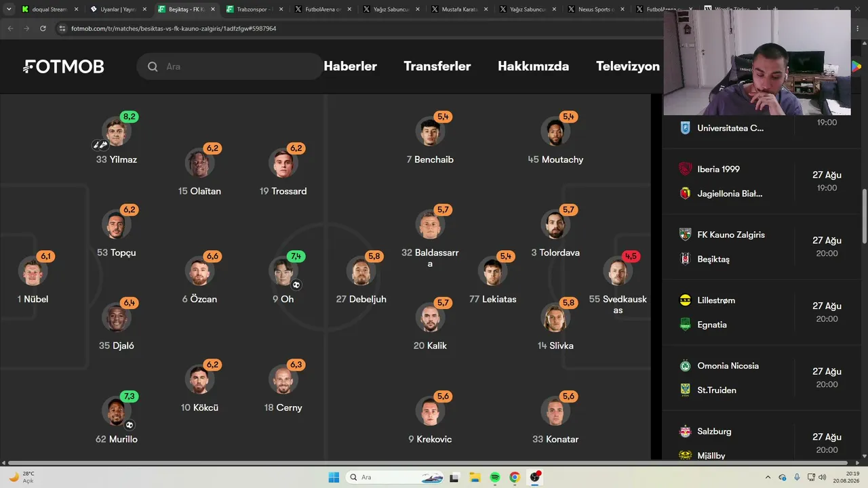Image resolution: width=868 pixels, height=488 pixels.
Task: Reload the page with the refresh icon
Action: click(x=43, y=28)
